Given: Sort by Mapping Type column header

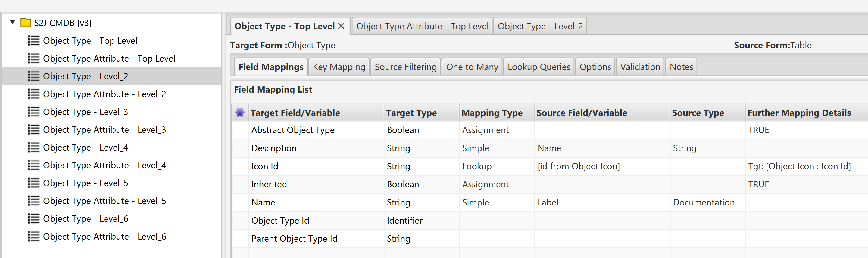Looking at the screenshot, I should [497, 113].
